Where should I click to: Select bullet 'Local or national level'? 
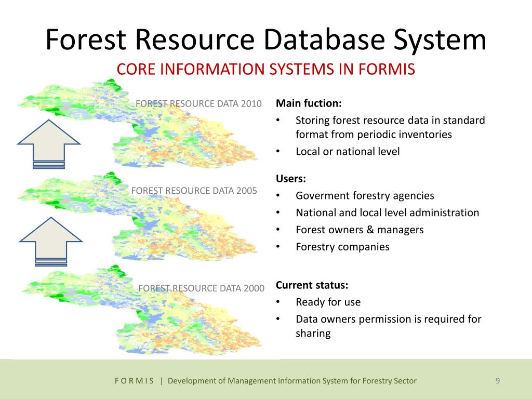[x=348, y=151]
